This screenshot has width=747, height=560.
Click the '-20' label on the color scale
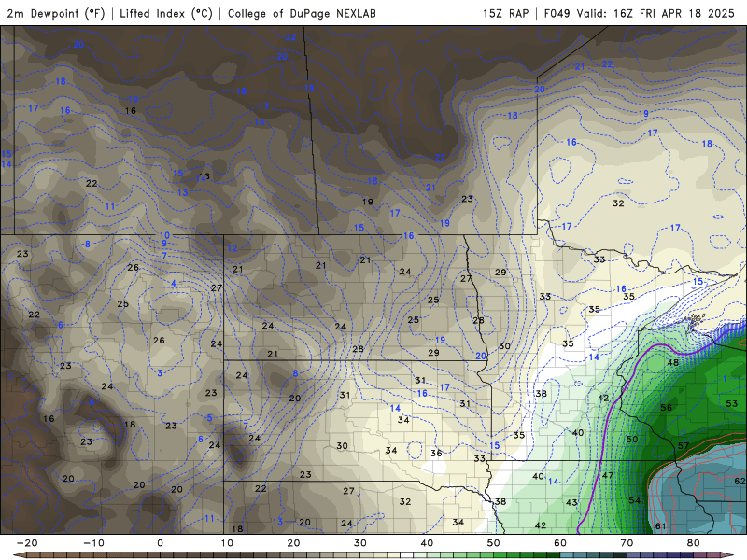27,543
